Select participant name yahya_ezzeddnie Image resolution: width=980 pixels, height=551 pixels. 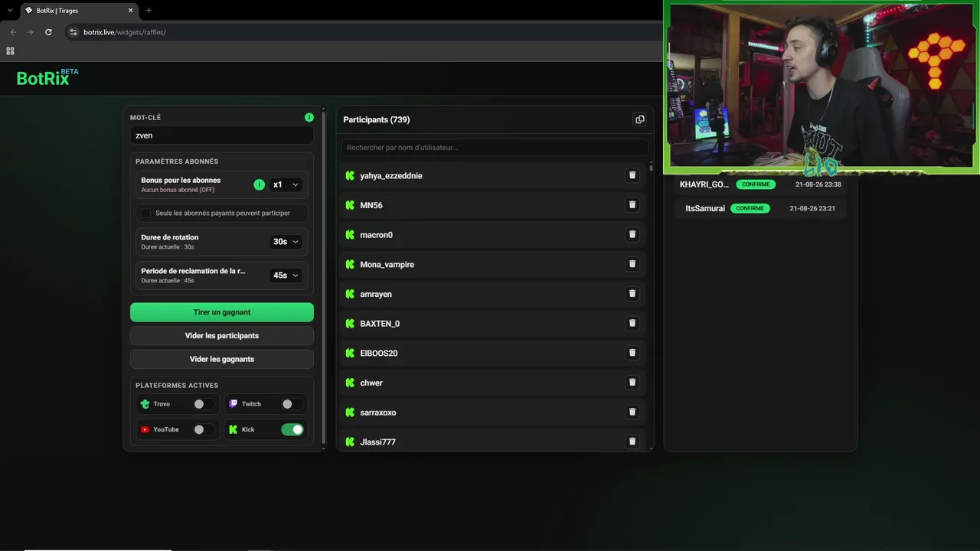pos(391,176)
